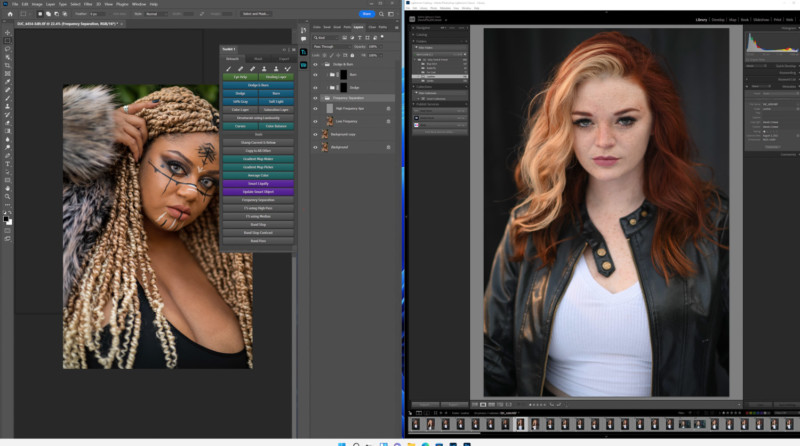
Task: Hide the Dodge layer
Action: pyautogui.click(x=315, y=88)
